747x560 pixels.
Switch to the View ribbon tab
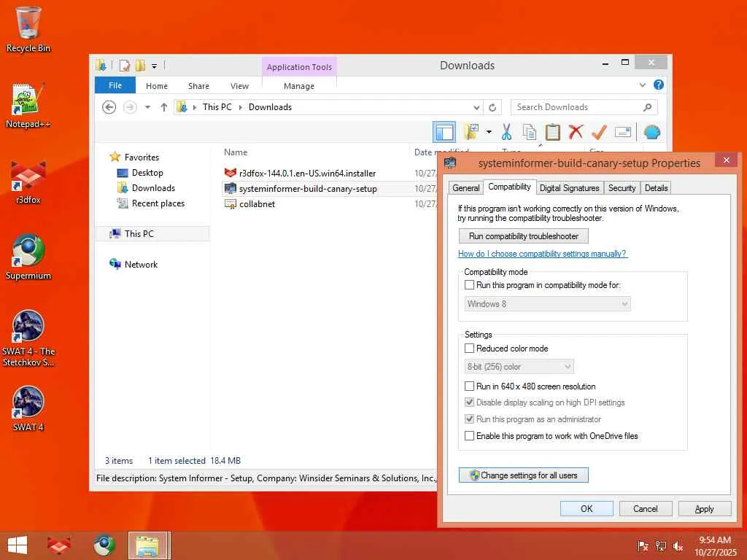point(239,86)
